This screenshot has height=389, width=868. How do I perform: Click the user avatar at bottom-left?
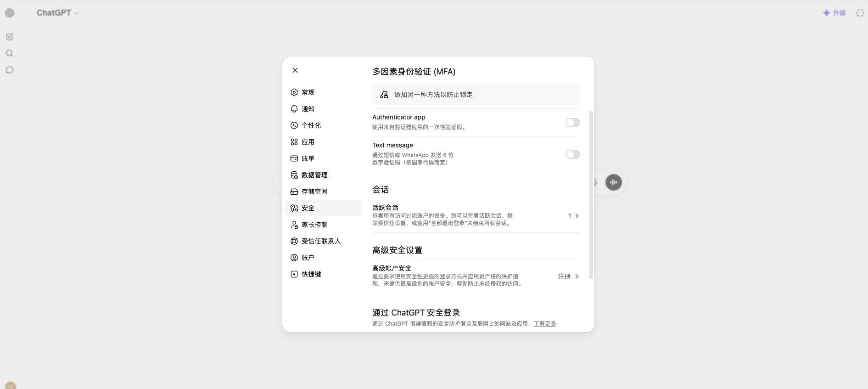pyautogui.click(x=11, y=385)
